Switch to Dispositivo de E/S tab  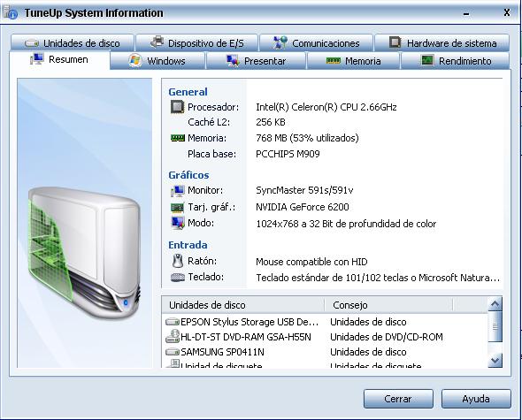point(196,43)
